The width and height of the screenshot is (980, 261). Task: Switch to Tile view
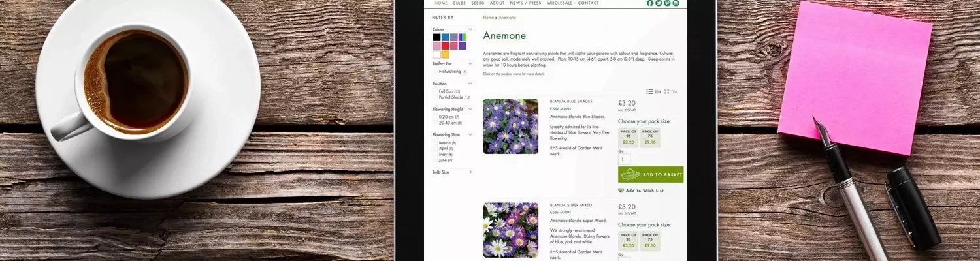click(671, 91)
